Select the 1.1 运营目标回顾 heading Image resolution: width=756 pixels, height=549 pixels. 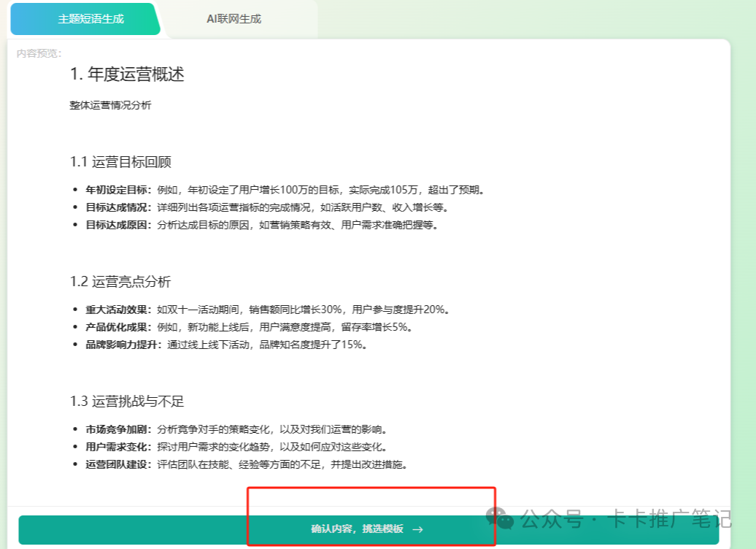pyautogui.click(x=120, y=162)
